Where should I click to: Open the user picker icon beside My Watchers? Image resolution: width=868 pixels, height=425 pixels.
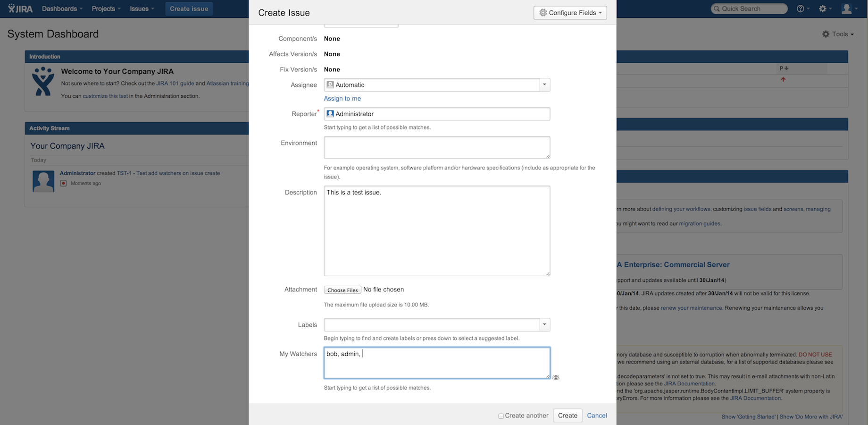556,377
